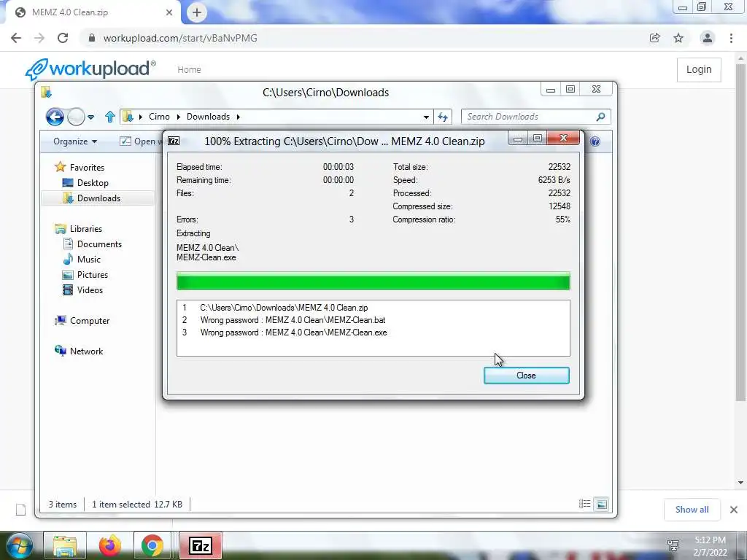
Task: Switch to 7-Zip in the taskbar
Action: (x=200, y=545)
